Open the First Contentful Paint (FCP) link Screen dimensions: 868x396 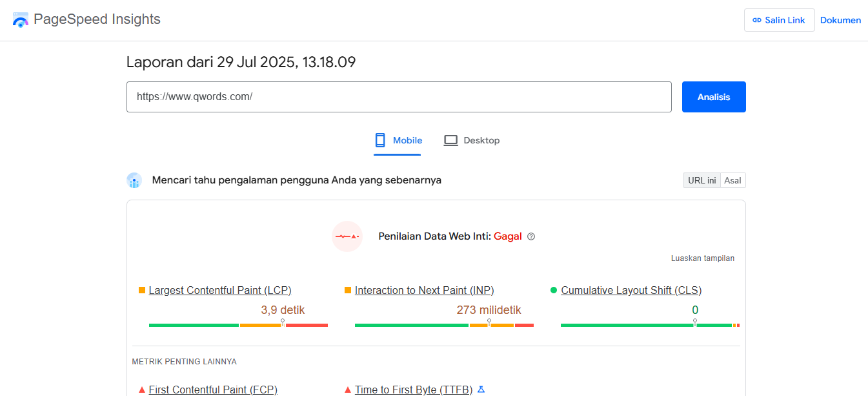click(213, 390)
